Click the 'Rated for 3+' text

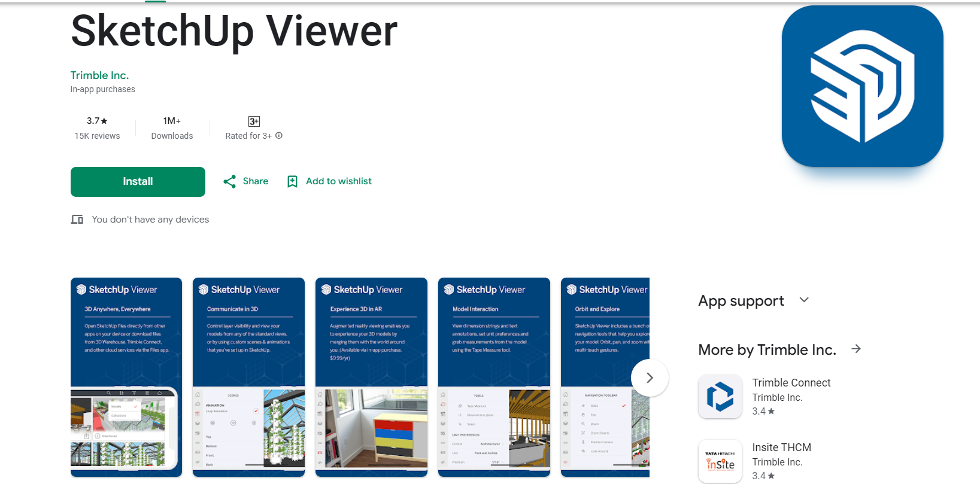click(x=248, y=136)
